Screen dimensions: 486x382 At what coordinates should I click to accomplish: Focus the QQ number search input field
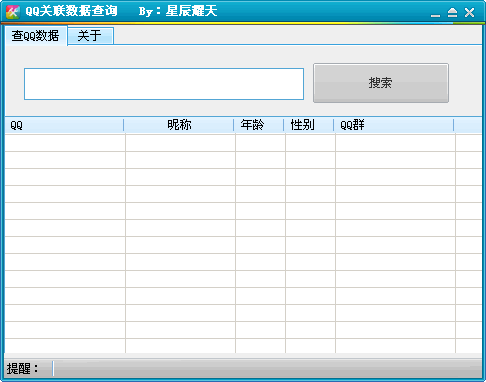[164, 84]
